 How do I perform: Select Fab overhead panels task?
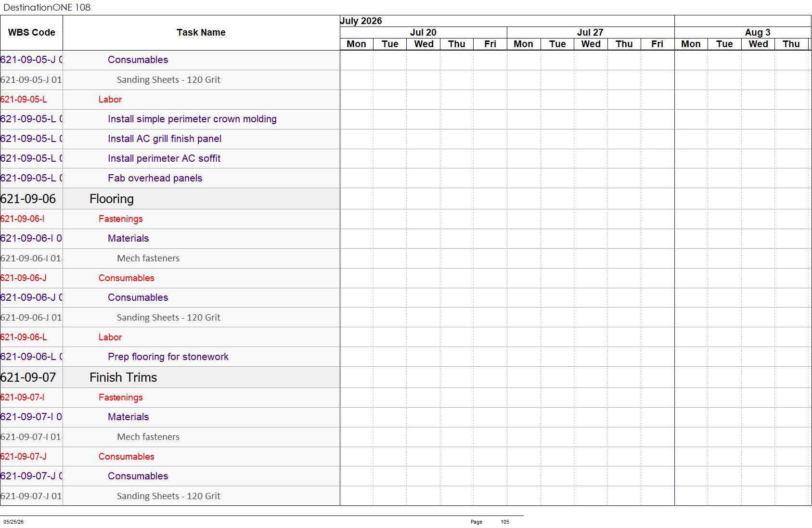155,178
